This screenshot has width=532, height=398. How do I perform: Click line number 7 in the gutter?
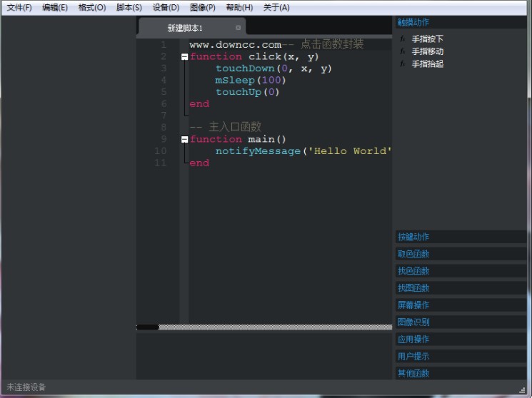tap(164, 116)
